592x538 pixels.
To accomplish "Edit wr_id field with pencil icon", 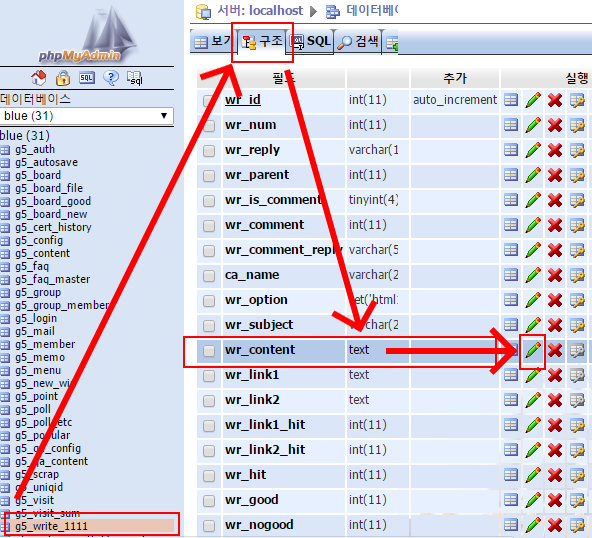I will tap(532, 100).
